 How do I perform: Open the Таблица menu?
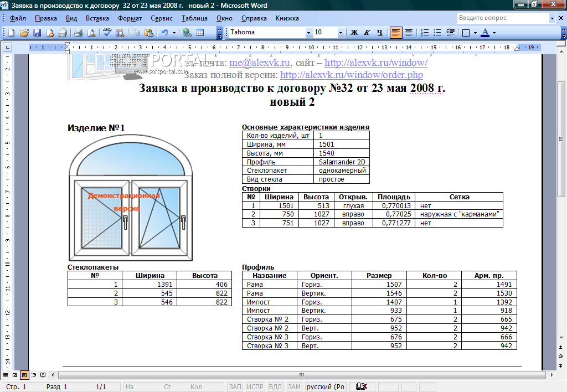pos(194,18)
